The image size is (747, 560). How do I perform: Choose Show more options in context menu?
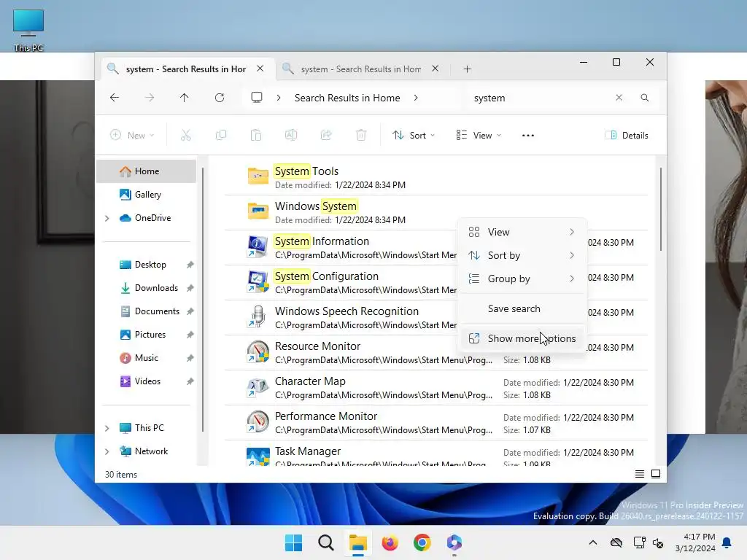click(x=522, y=338)
